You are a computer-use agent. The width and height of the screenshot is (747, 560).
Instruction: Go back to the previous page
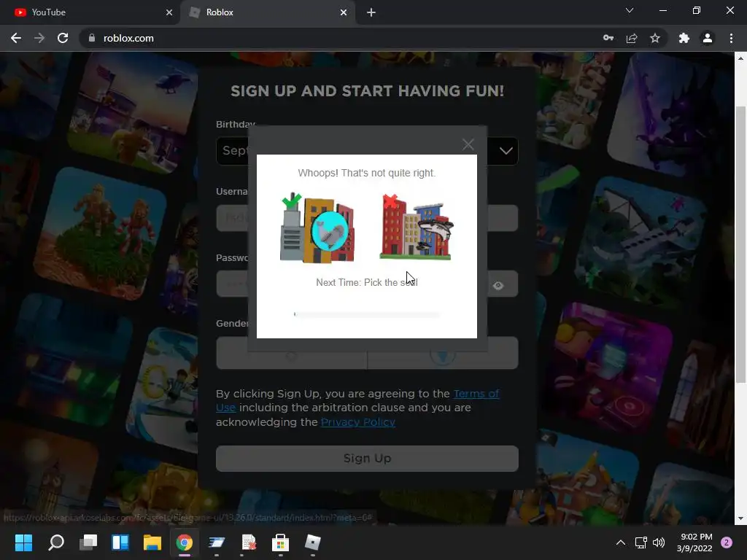(16, 38)
